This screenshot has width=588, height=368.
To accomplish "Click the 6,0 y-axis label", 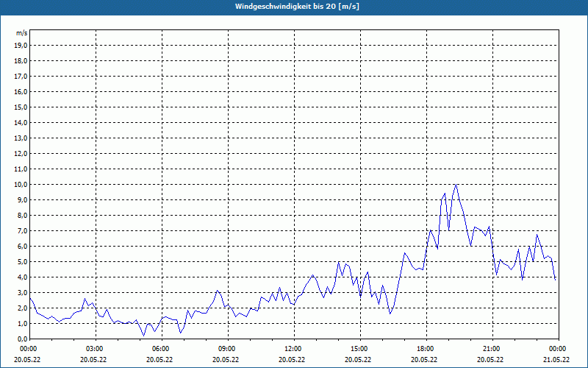I will click(22, 247).
